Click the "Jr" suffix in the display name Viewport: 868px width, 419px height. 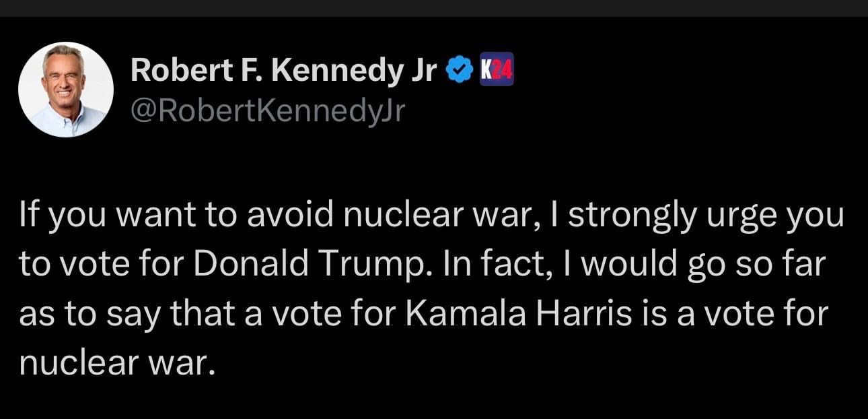coord(425,70)
